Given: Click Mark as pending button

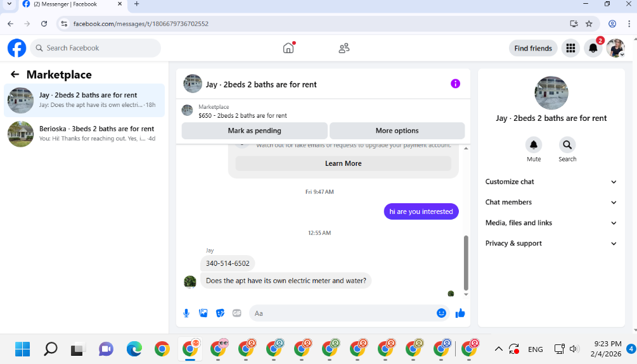Looking at the screenshot, I should (x=254, y=130).
